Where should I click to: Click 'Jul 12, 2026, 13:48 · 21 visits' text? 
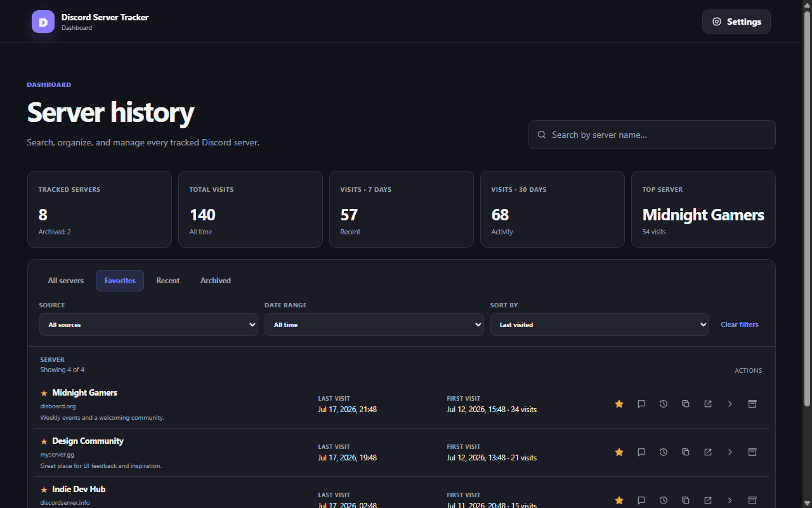click(x=492, y=458)
